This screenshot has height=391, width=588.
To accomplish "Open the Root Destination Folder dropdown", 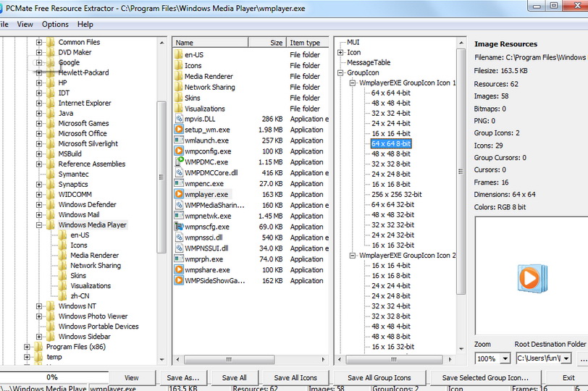I will tap(566, 358).
